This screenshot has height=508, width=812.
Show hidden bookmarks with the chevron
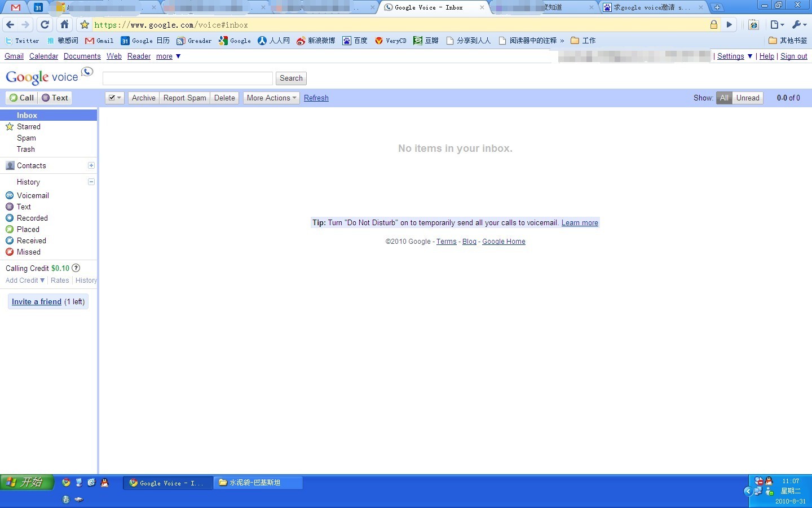562,41
